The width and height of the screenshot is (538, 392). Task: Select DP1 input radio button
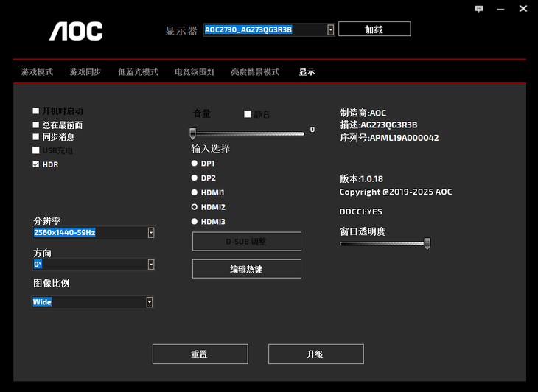pos(195,164)
